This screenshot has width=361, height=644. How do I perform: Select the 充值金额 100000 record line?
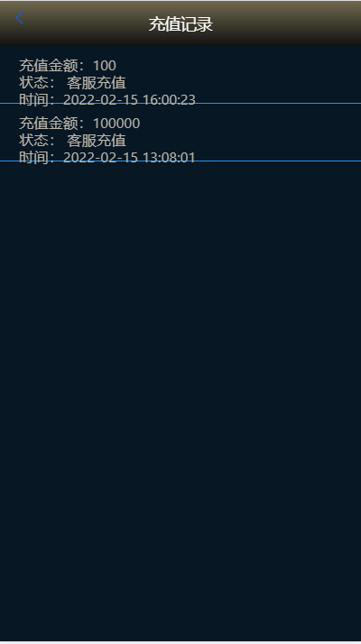[x=79, y=124]
